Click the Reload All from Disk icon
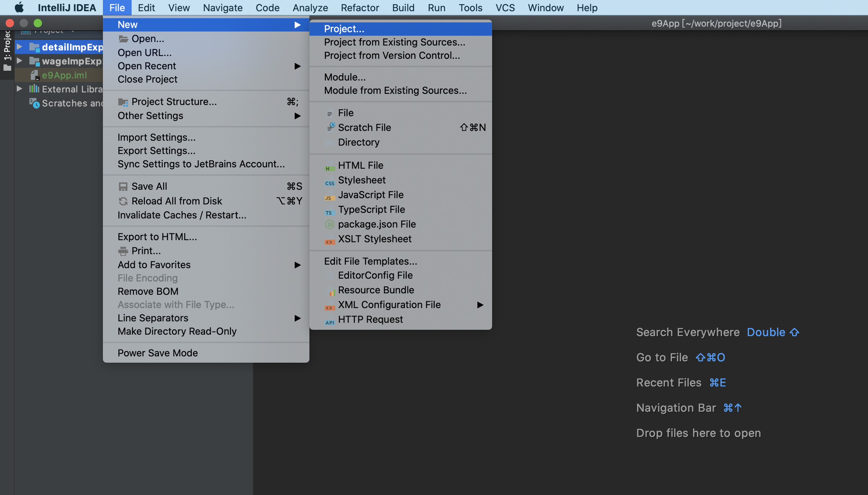 123,201
